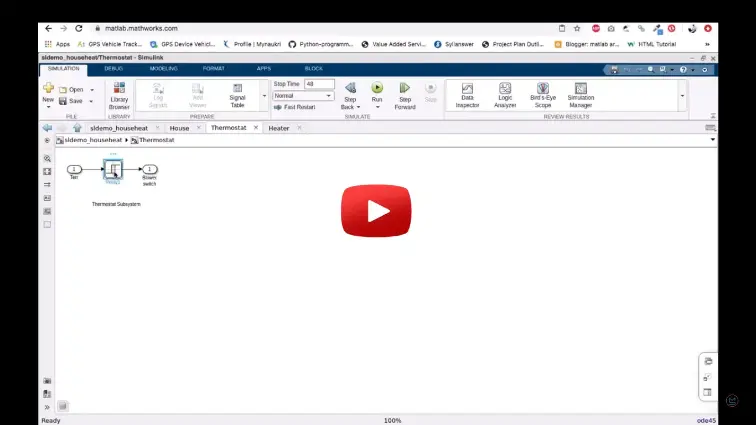Open the Simulation Manager

[580, 93]
